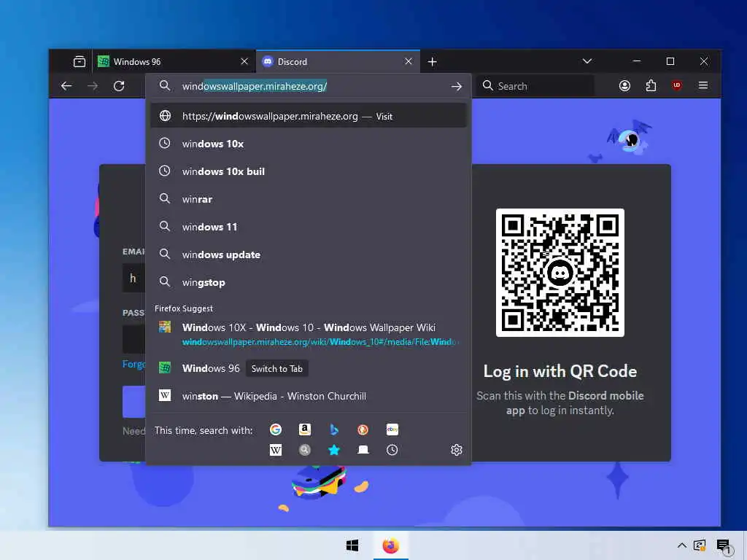
Task: Go back to the previous page
Action: pos(66,86)
